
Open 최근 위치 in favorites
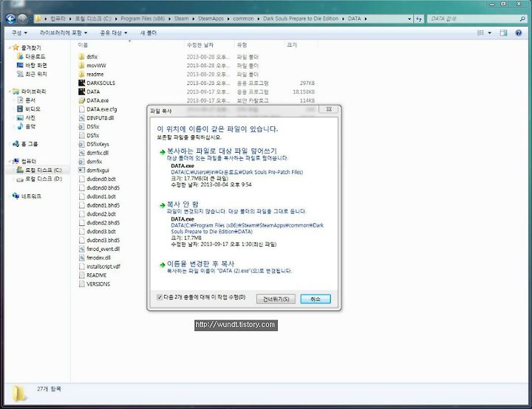36,74
